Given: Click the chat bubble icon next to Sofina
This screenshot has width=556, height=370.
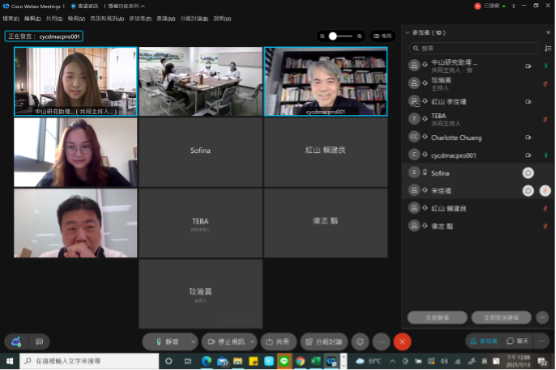Looking at the screenshot, I should [x=528, y=173].
